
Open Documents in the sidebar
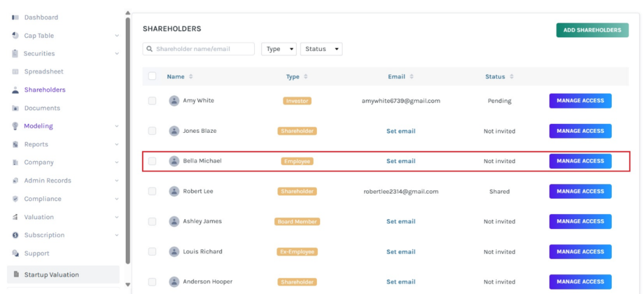[x=42, y=108]
